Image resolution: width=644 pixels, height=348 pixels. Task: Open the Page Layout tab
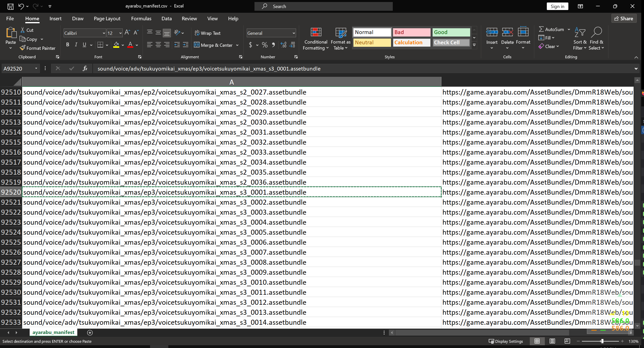coord(107,19)
